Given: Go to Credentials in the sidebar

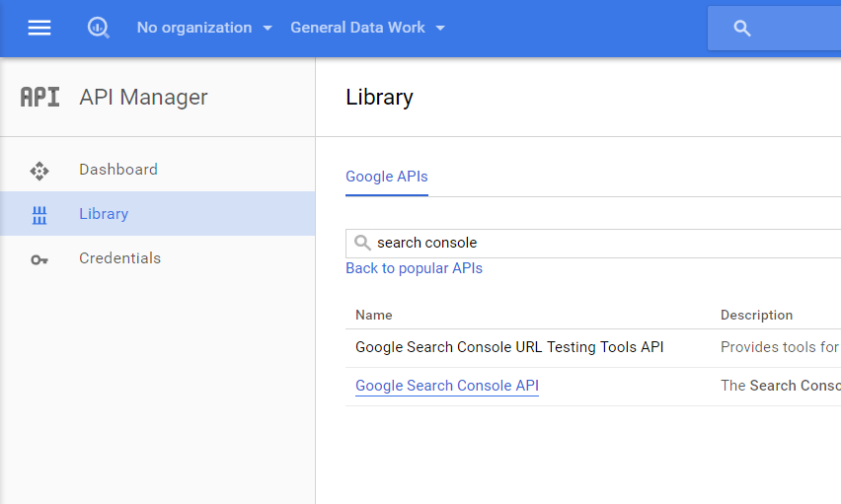Looking at the screenshot, I should (119, 258).
